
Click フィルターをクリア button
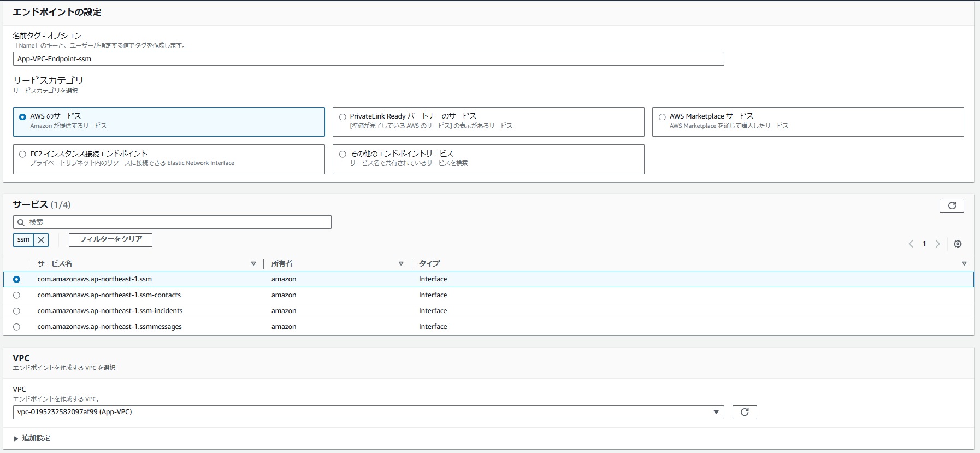[x=110, y=240]
